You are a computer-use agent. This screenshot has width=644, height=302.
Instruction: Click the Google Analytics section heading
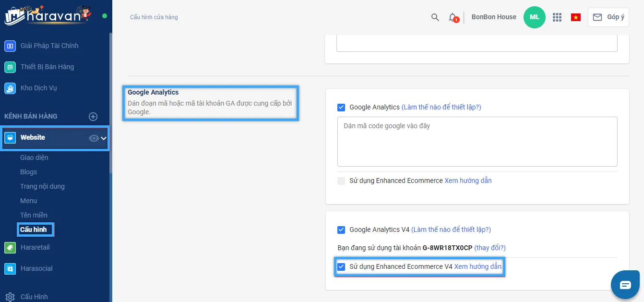click(x=153, y=93)
